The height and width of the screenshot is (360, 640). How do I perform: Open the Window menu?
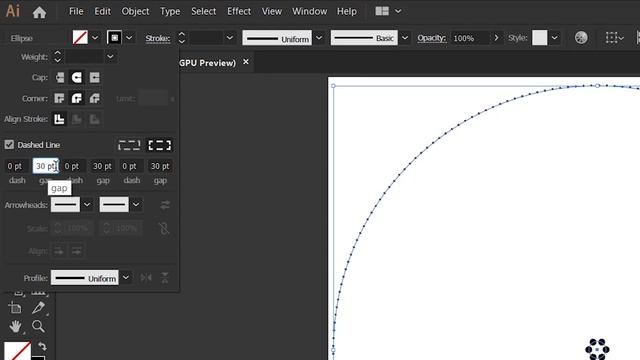(x=309, y=11)
